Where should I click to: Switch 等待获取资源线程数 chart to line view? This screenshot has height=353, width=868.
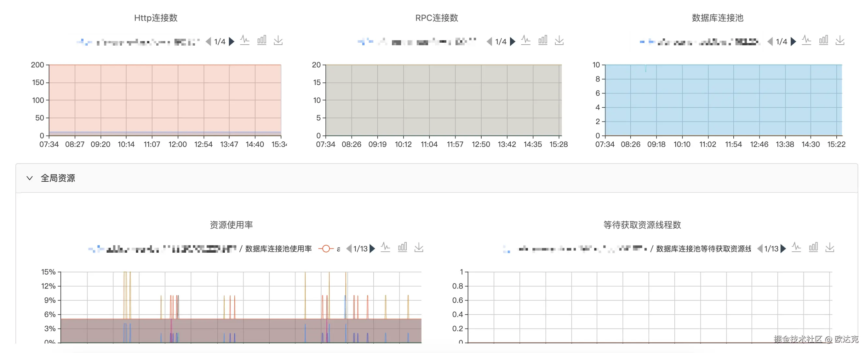pyautogui.click(x=796, y=248)
